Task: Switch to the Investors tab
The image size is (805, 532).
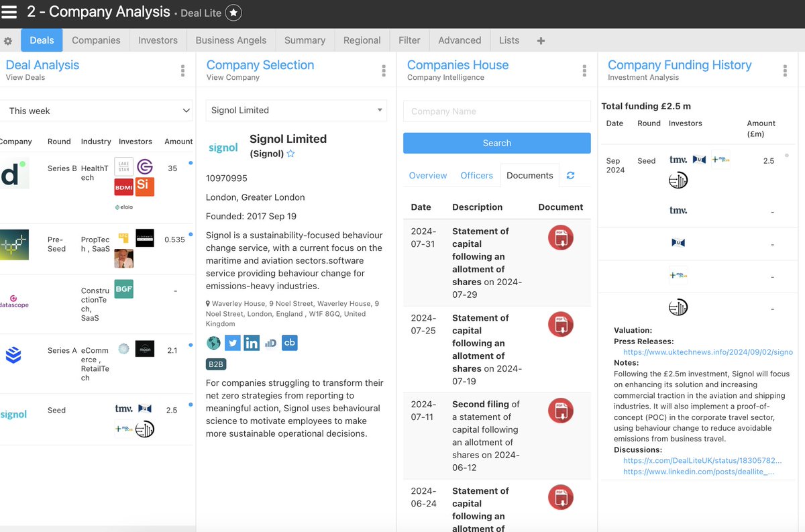Action: pyautogui.click(x=158, y=40)
